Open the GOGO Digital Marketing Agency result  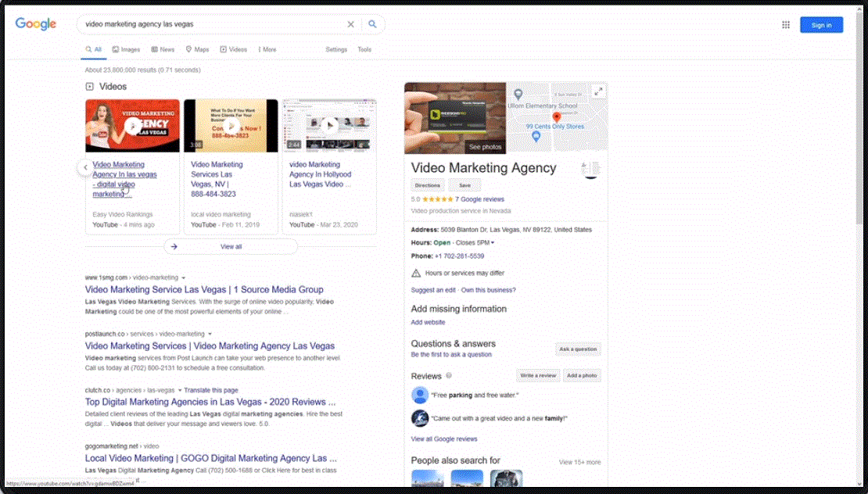pos(211,458)
